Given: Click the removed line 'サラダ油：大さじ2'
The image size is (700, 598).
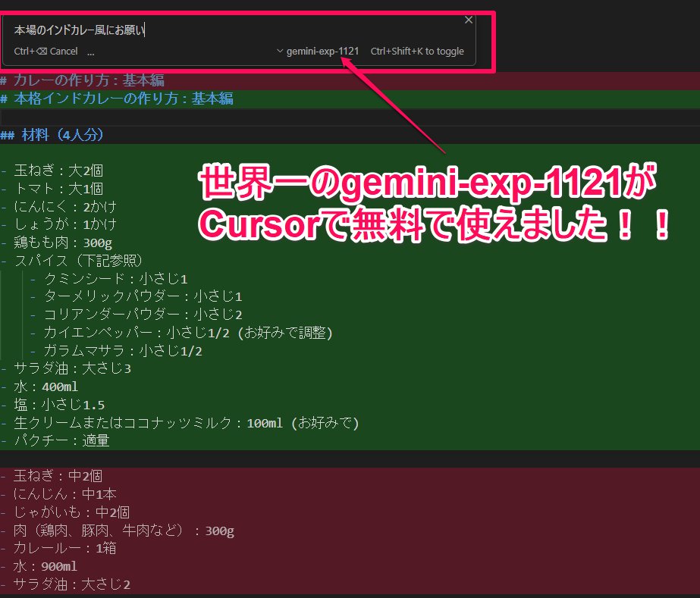Looking at the screenshot, I should pos(72,584).
